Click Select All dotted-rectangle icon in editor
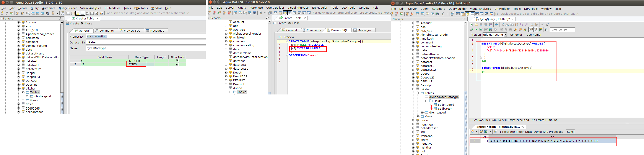 pyautogui.click(x=502, y=24)
